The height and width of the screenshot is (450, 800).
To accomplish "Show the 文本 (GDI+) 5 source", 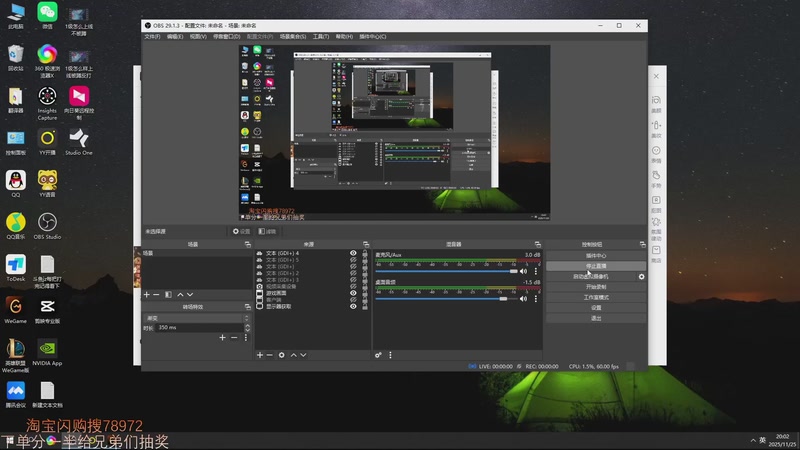I will point(353,260).
